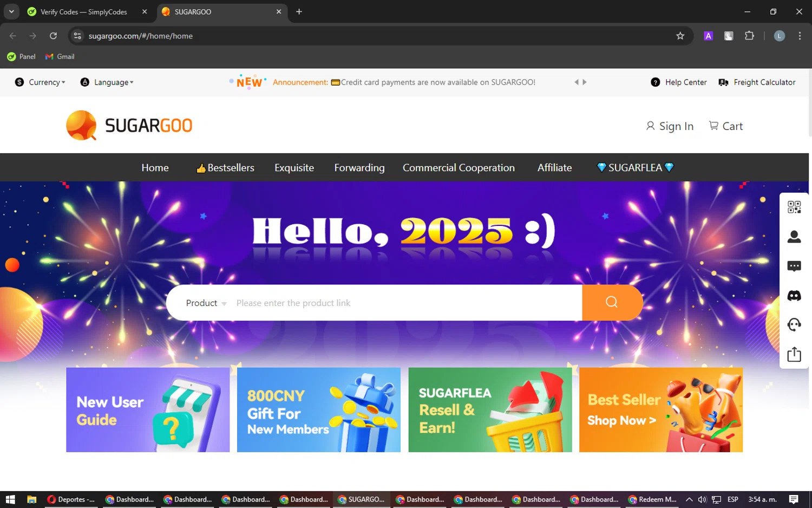Click the ESP language indicator

[733, 499]
